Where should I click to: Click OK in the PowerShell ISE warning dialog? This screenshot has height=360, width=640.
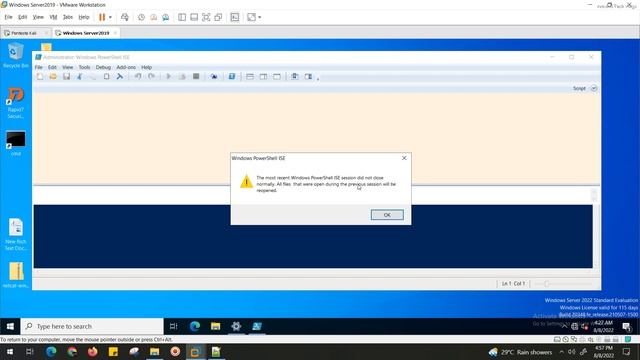tap(387, 215)
